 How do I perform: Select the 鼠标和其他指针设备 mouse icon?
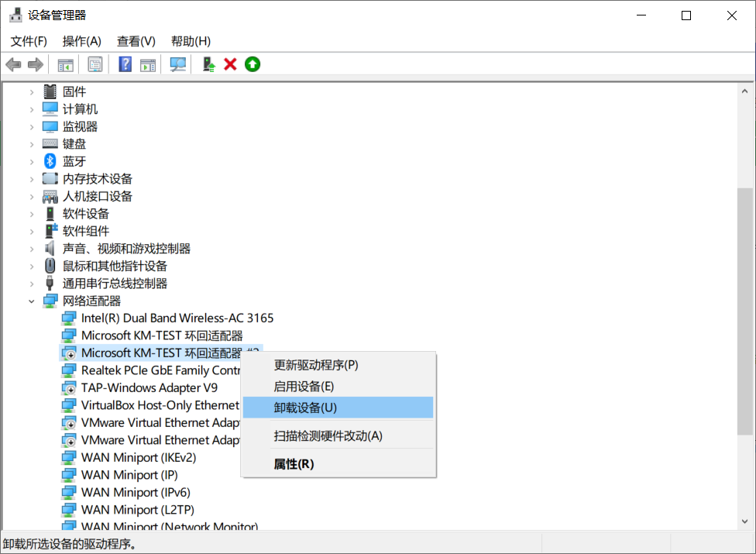(x=50, y=266)
